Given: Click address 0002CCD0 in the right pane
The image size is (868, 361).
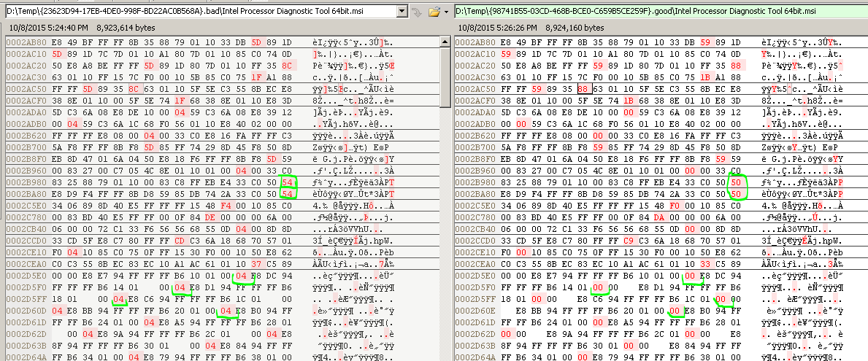Looking at the screenshot, I should [x=474, y=241].
